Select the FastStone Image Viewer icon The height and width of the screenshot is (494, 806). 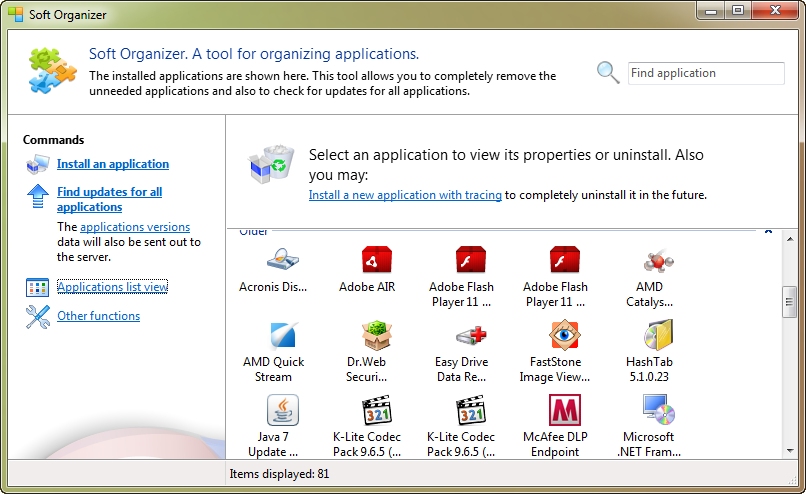[x=564, y=335]
